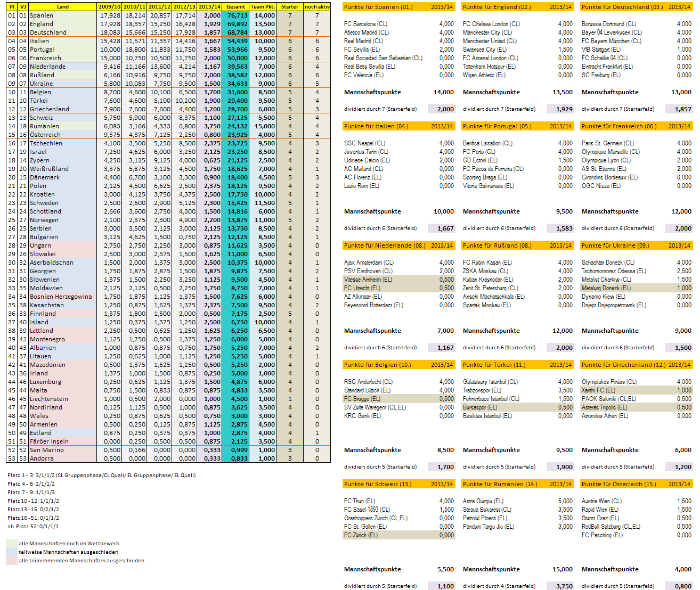Click Gesamt value '69,892' for England

pos(235,24)
